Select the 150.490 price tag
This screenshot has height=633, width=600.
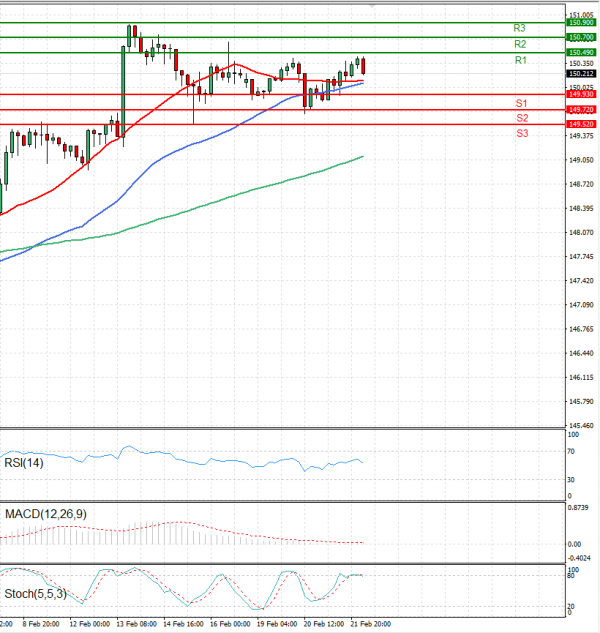point(581,52)
